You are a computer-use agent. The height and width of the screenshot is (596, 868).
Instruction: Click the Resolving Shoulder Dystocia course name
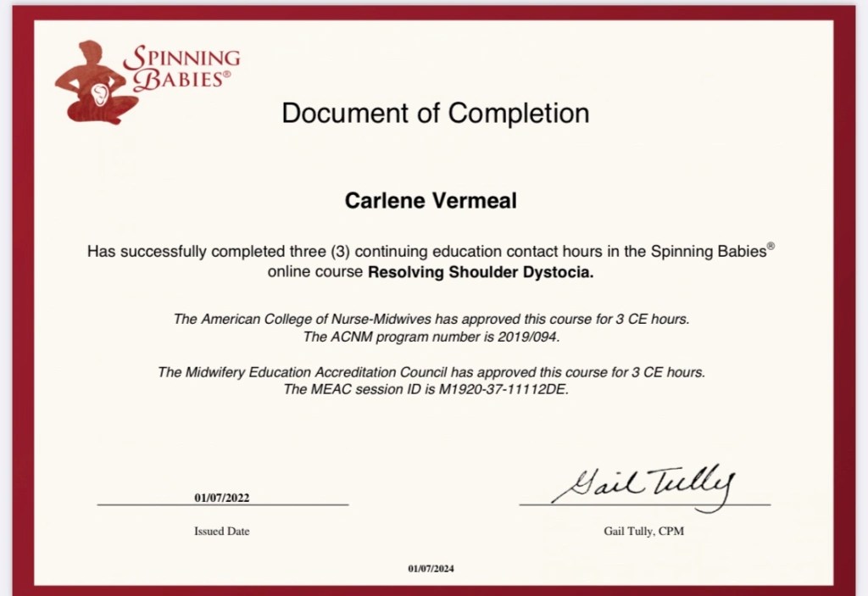[x=481, y=273]
